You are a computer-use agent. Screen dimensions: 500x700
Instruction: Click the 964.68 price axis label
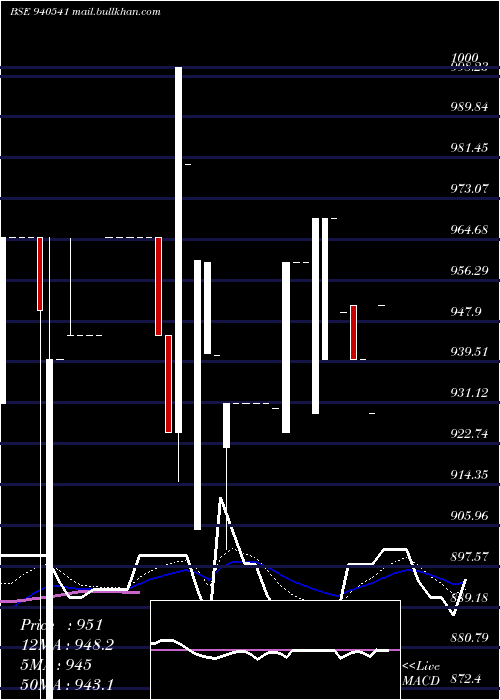[469, 229]
